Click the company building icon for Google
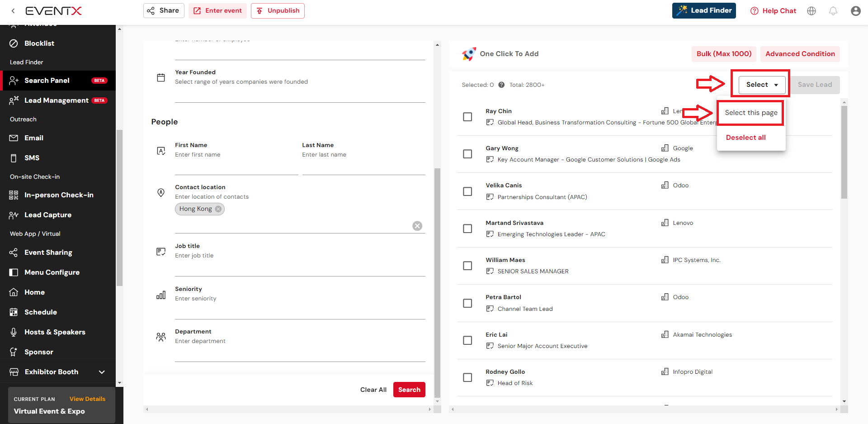 pyautogui.click(x=665, y=148)
